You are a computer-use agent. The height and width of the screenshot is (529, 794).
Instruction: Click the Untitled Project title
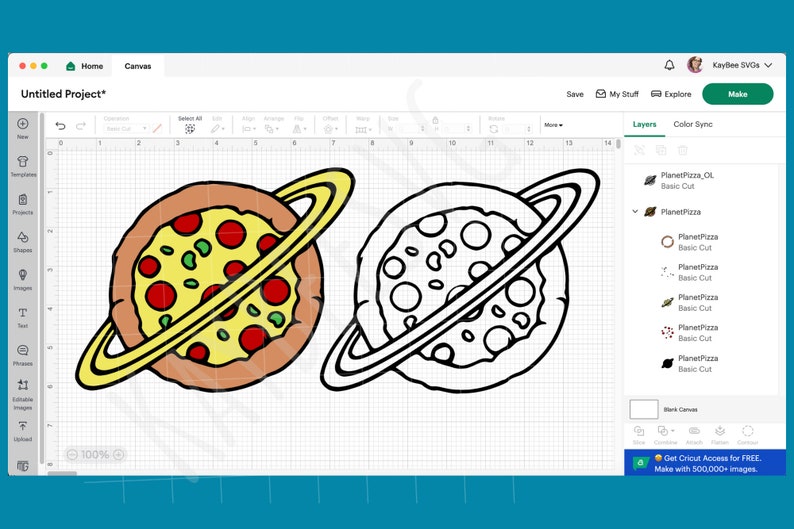pos(63,94)
